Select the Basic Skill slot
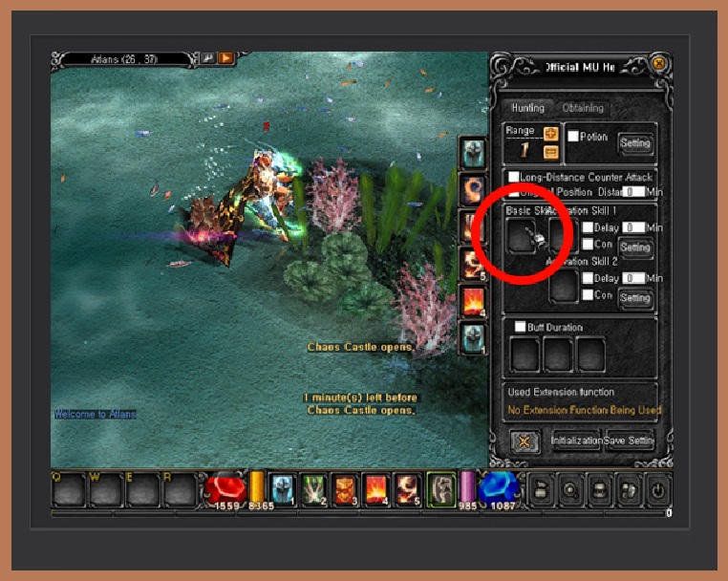The image size is (728, 581). pos(522,236)
